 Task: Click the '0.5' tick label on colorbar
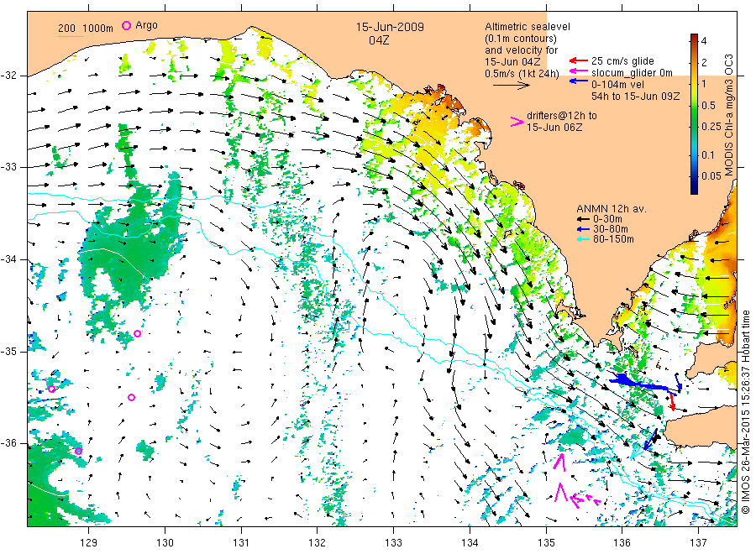point(708,106)
